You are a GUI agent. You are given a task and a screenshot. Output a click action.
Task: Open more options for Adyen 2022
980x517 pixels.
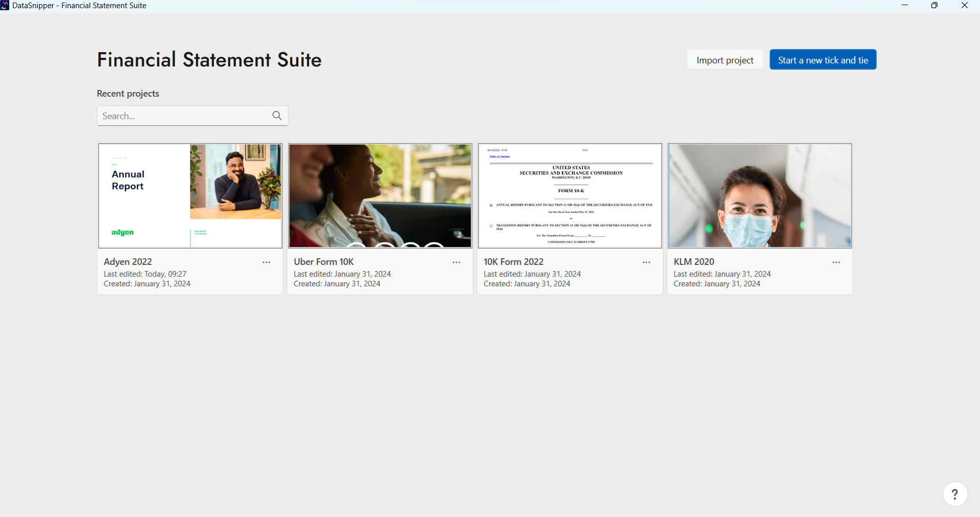point(266,262)
